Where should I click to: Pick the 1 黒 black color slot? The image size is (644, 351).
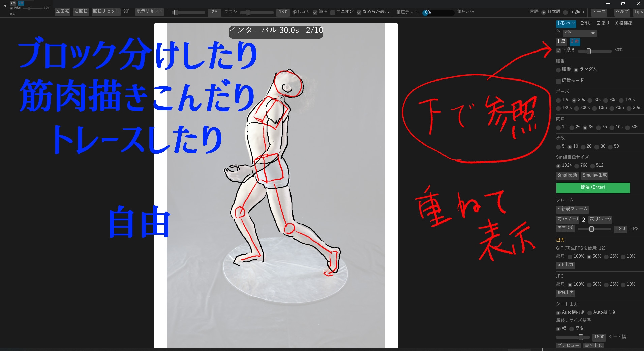(561, 41)
